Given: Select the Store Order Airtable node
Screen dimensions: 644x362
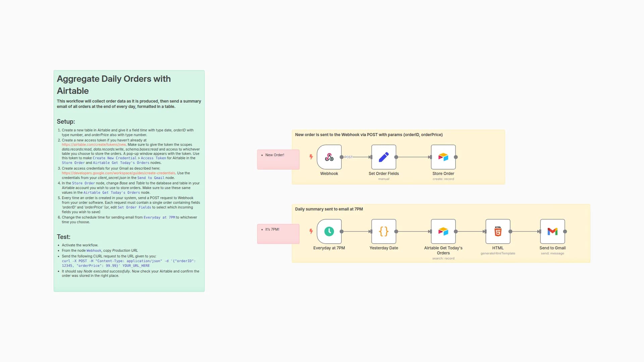Looking at the screenshot, I should click(x=443, y=157).
